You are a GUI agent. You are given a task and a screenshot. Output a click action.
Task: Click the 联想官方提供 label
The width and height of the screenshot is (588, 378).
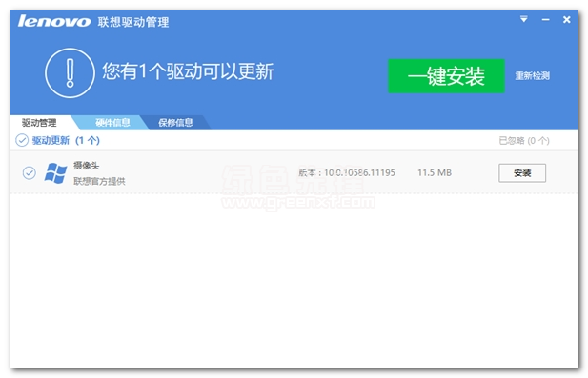click(99, 181)
